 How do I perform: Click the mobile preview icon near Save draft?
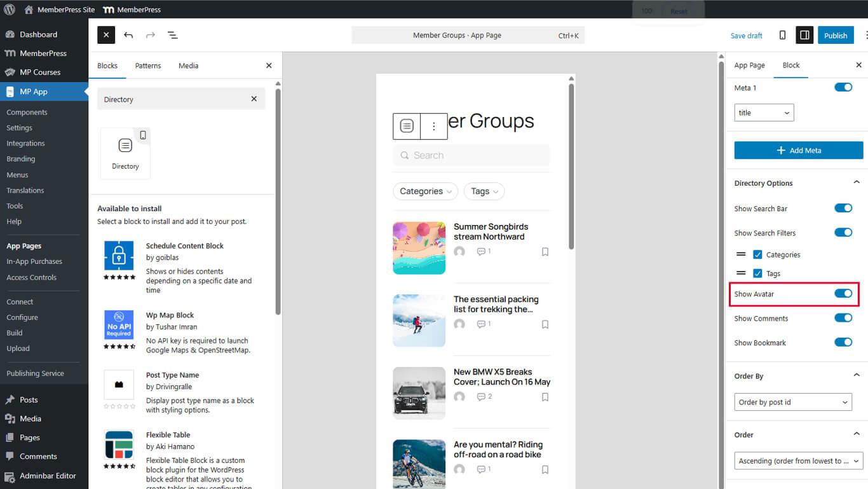click(782, 35)
